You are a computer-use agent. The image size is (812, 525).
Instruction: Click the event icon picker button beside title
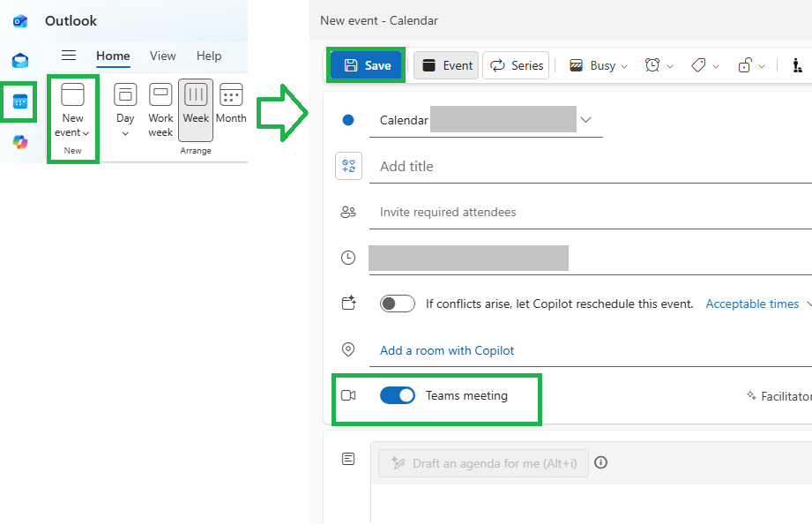pyautogui.click(x=348, y=166)
